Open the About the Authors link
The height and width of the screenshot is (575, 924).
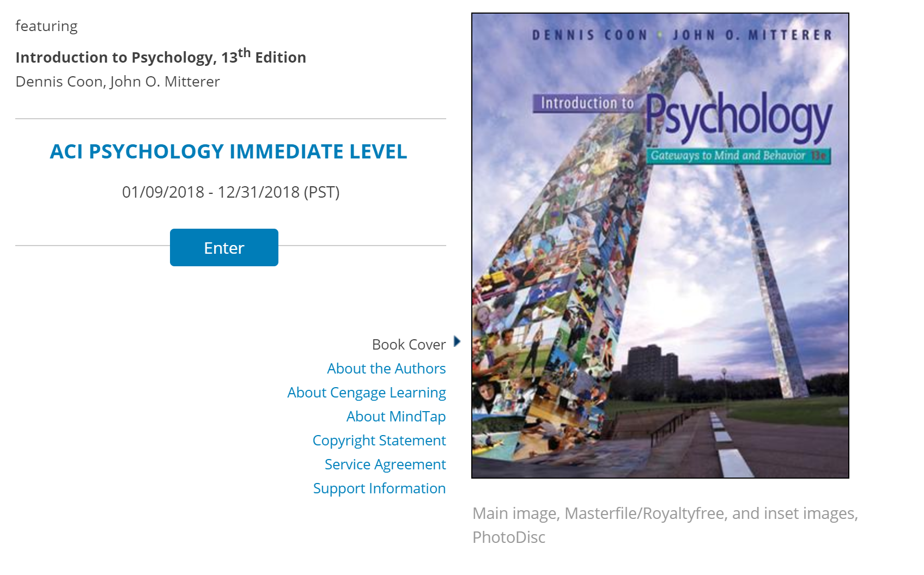pos(386,369)
